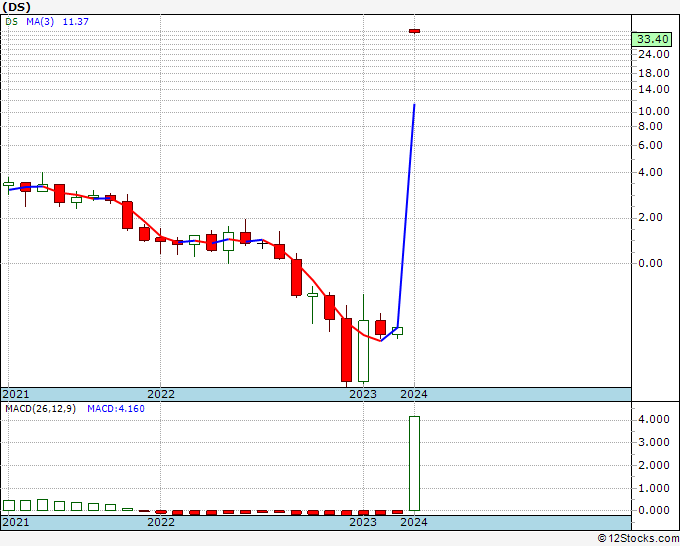Click the 14.00 price axis label
This screenshot has width=680, height=546.
point(654,89)
